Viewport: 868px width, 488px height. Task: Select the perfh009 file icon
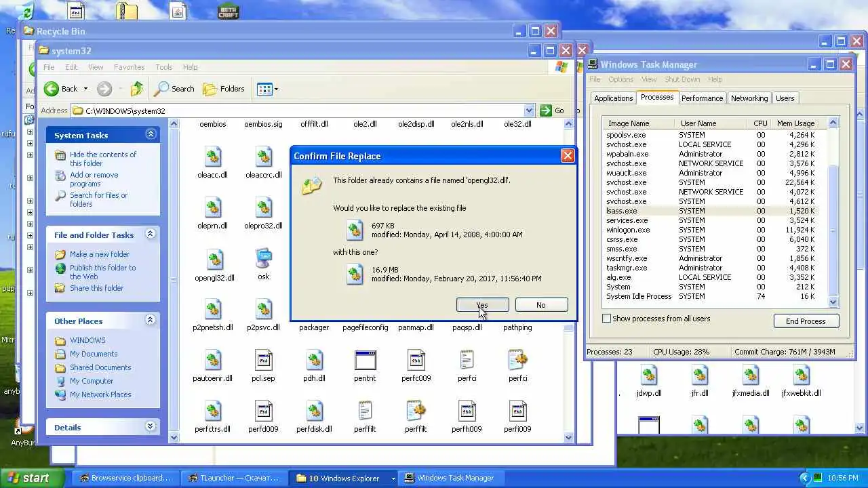point(467,411)
